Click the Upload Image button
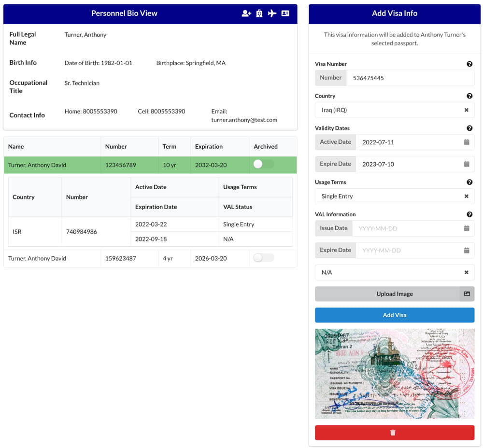This screenshot has width=483, height=448. pyautogui.click(x=387, y=294)
